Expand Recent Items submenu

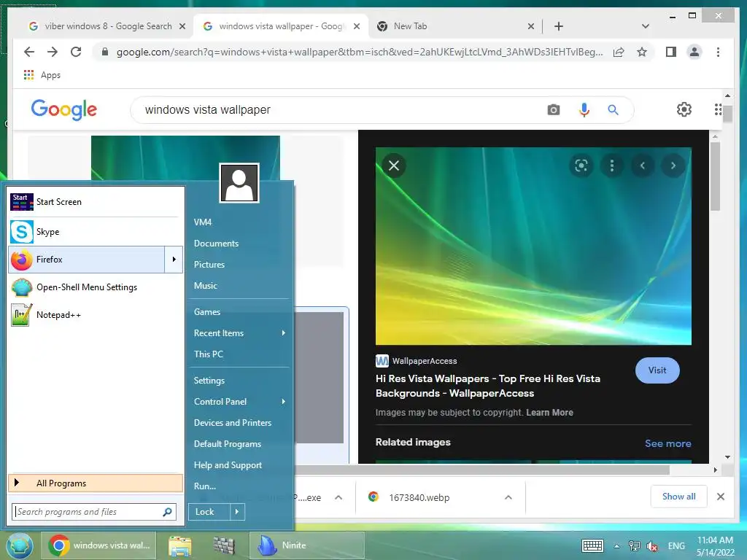[x=284, y=332]
